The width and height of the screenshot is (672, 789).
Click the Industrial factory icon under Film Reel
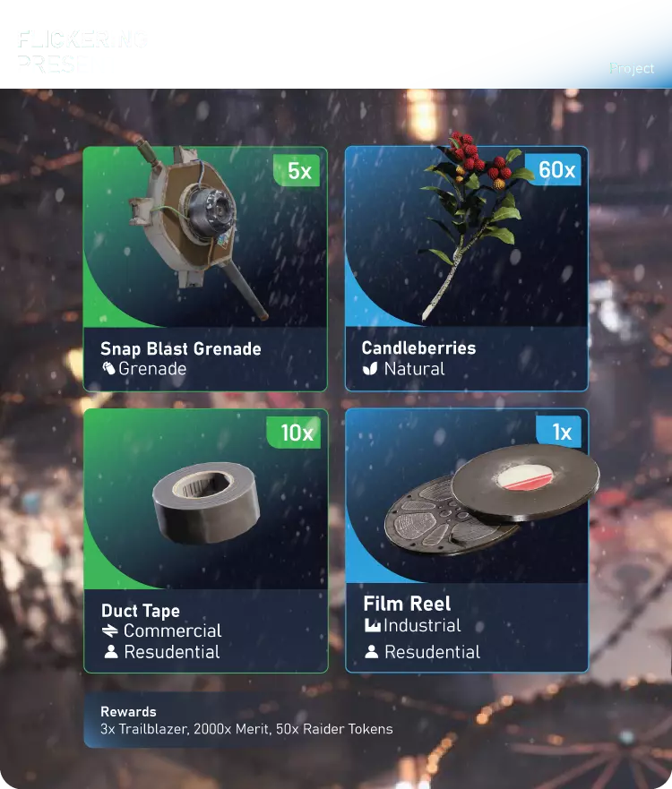coord(372,625)
